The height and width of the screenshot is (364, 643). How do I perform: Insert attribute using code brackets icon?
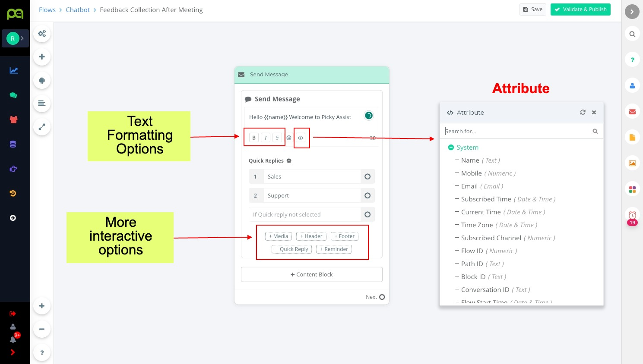[301, 138]
